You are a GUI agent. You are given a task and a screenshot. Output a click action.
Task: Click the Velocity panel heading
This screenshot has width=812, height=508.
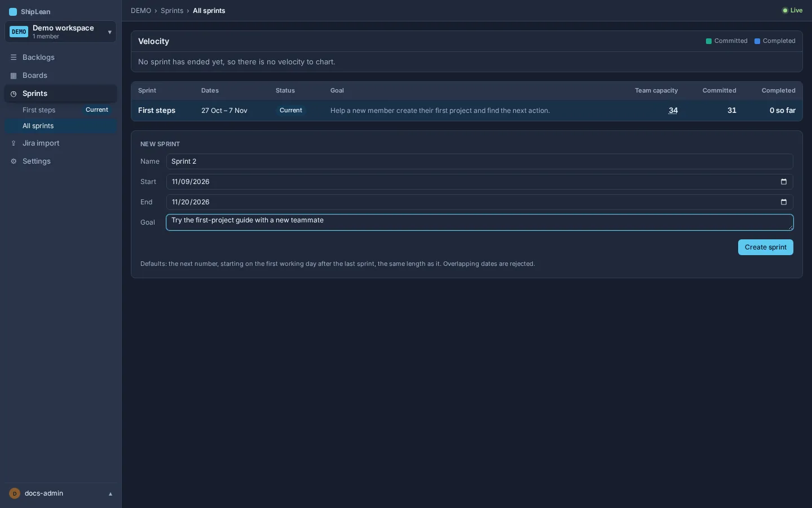click(x=153, y=41)
